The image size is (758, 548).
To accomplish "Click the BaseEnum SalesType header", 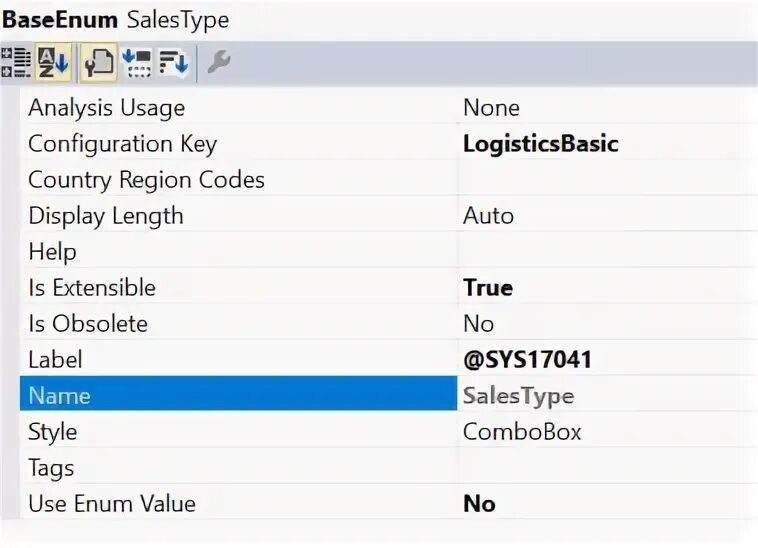I will tap(116, 19).
